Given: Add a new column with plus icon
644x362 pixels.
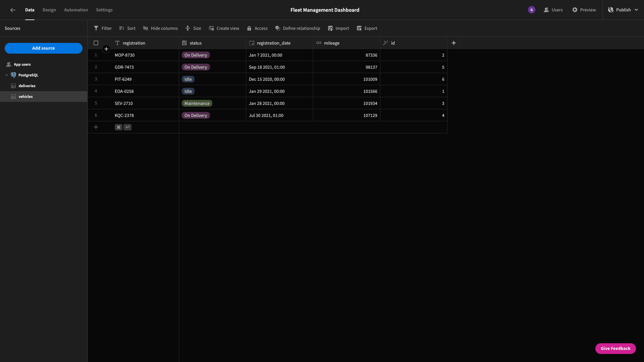Looking at the screenshot, I should pos(454,43).
